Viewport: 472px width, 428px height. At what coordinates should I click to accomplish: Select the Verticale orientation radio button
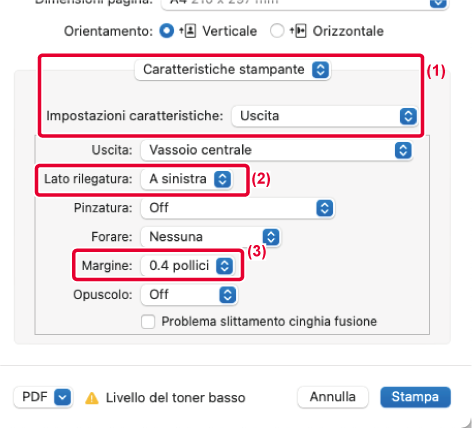point(167,31)
